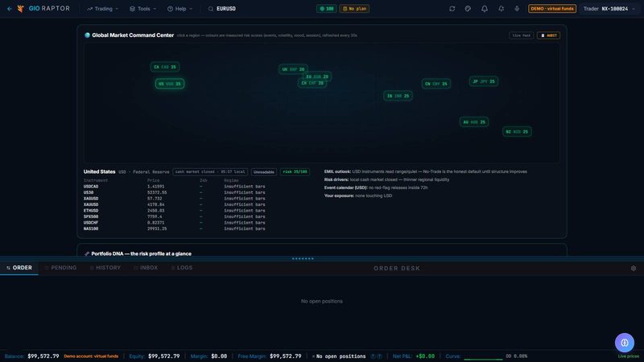
Task: Switch to the ORDER tab
Action: [19, 268]
